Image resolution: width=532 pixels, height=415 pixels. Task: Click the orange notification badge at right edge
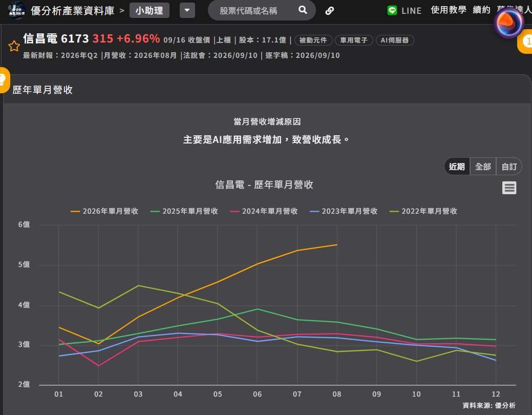525,42
